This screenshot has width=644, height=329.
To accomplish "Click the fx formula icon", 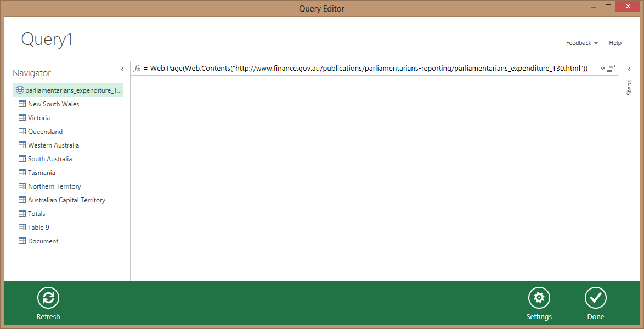I will [137, 69].
